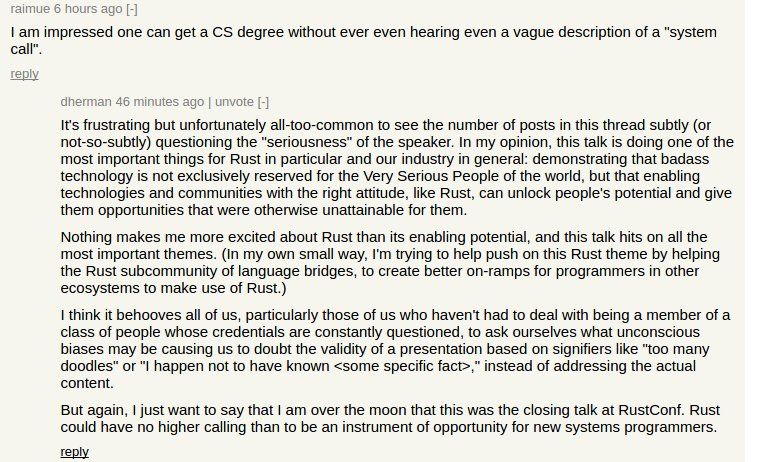The image size is (767, 462).
Task: Open raimue's user profile
Action: click(30, 8)
